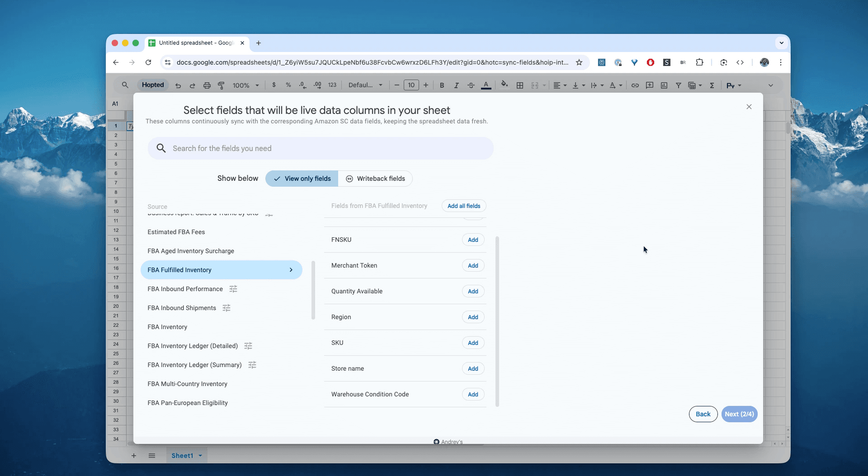Open the Default font family dropdown
The height and width of the screenshot is (476, 868).
coord(365,85)
